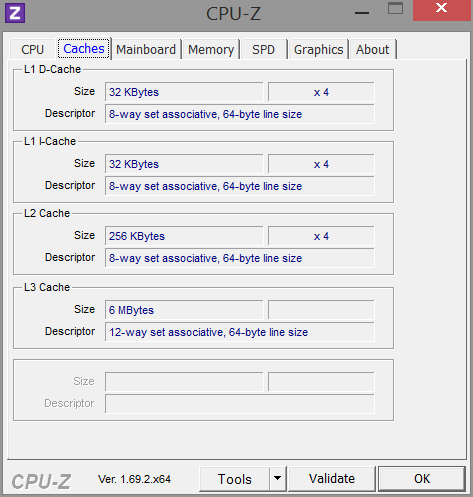Minimize the CPU-Z window
473x497 pixels.
[x=362, y=13]
